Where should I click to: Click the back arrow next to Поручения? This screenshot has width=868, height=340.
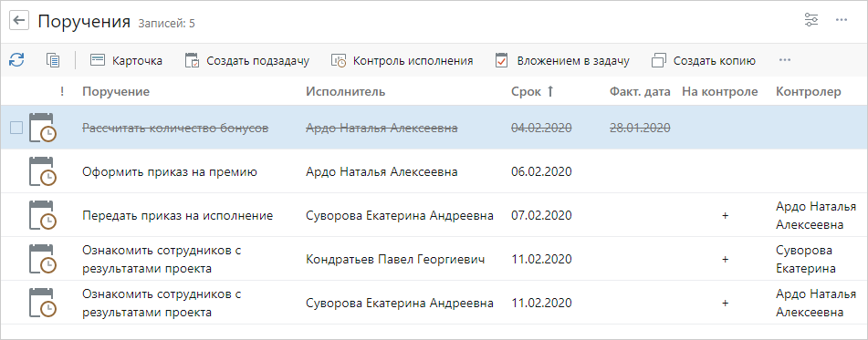pos(19,21)
